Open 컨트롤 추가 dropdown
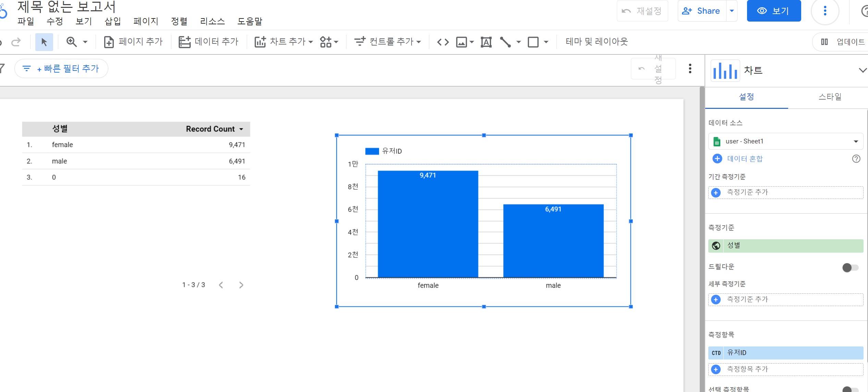Image resolution: width=868 pixels, height=392 pixels. click(387, 42)
